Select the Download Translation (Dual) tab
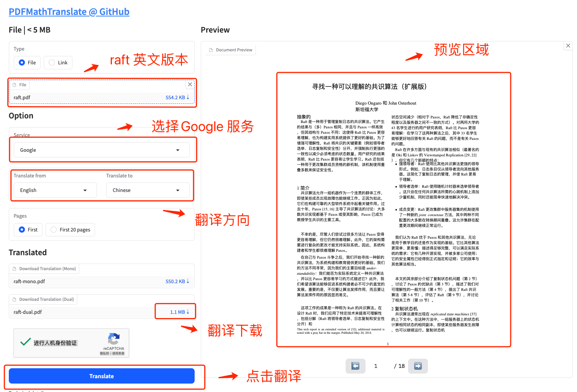 point(43,299)
